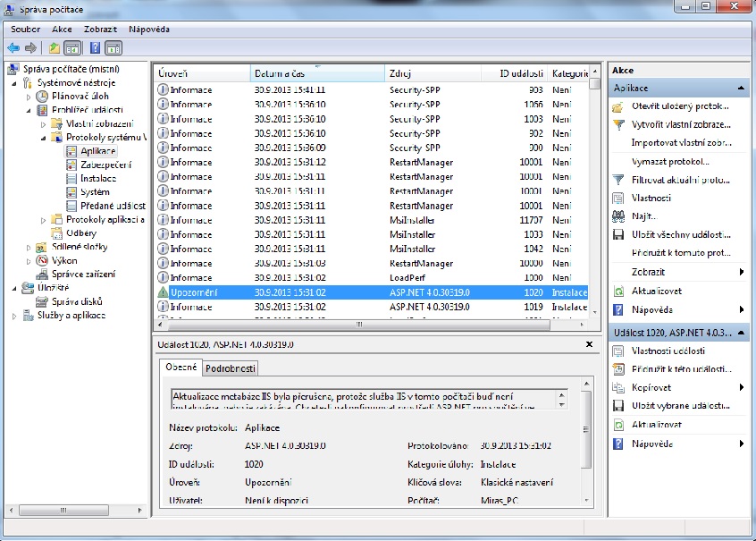Viewport: 756px width, 541px height.
Task: Expand the 'Plánovač úloh' tree node
Action: pyautogui.click(x=29, y=97)
